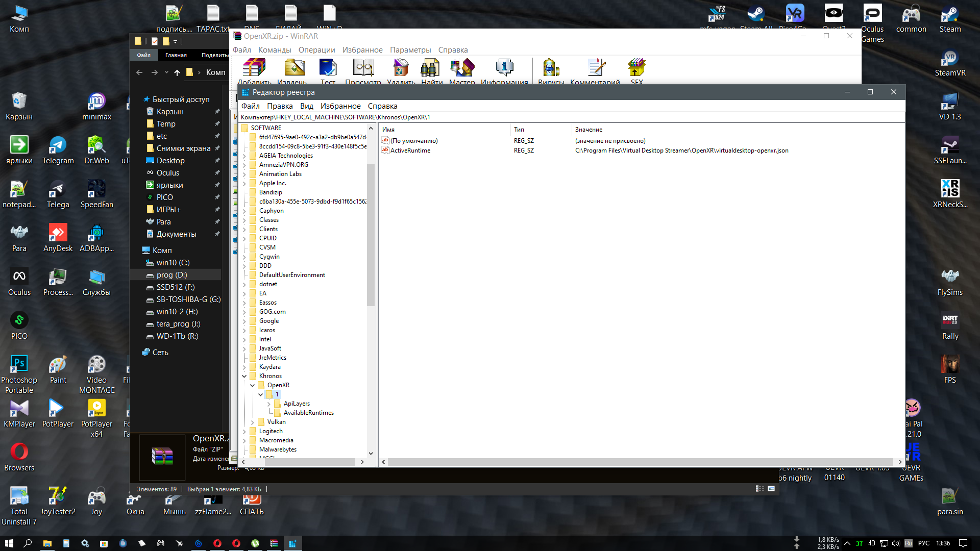Expand the Logitech registry key

(x=244, y=431)
